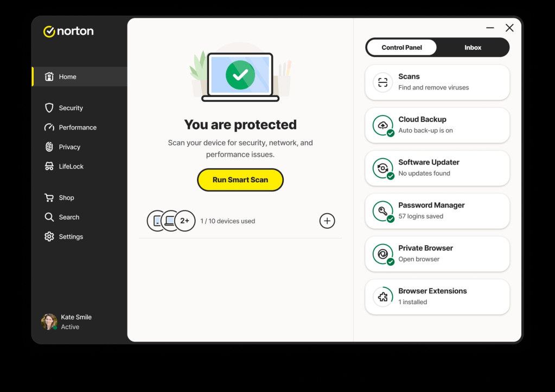The width and height of the screenshot is (555, 392).
Task: Click the Password Manager key icon
Action: (x=382, y=211)
